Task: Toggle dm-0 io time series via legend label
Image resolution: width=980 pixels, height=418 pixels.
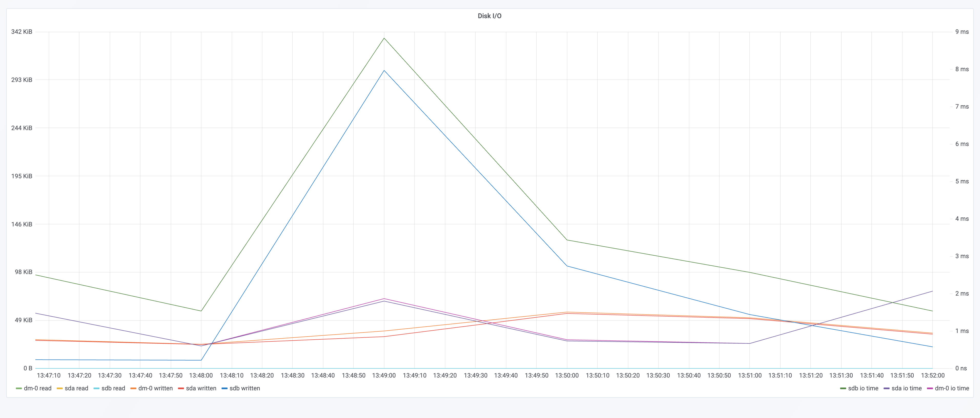Action: click(952, 388)
